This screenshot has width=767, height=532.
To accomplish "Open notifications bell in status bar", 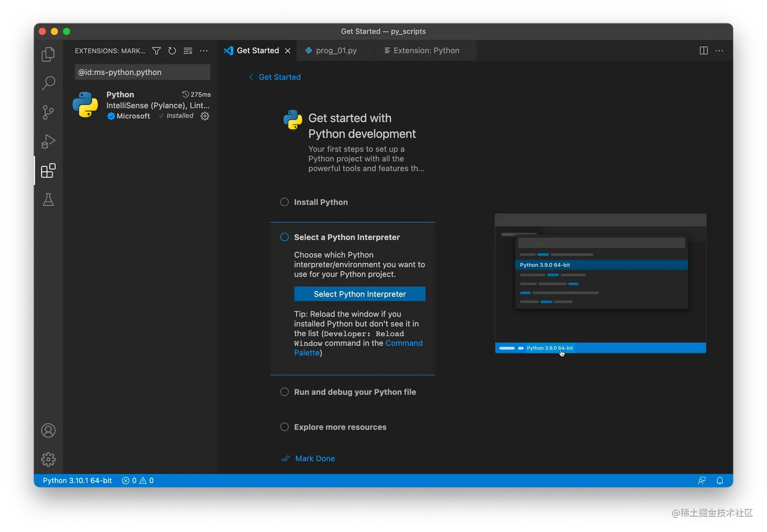I will (x=720, y=481).
